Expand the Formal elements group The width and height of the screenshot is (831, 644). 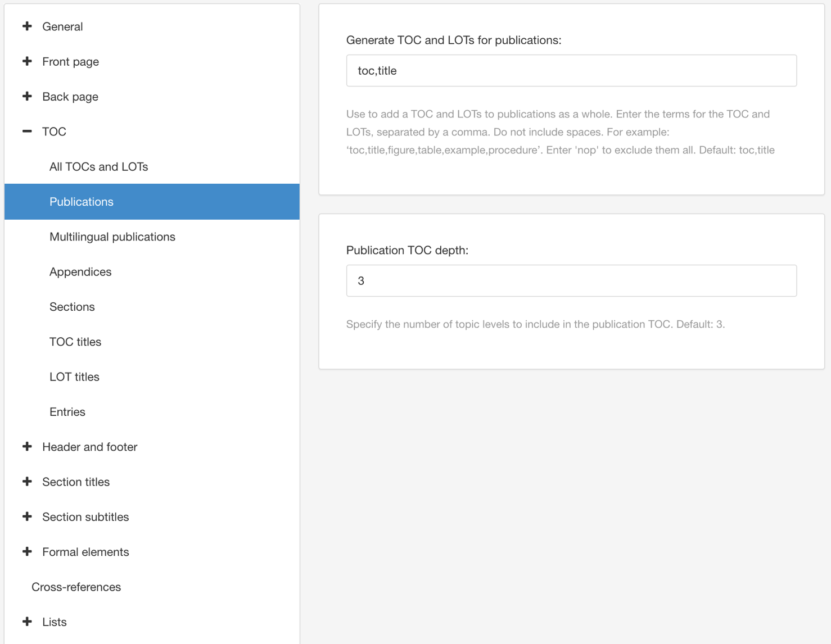coord(27,552)
